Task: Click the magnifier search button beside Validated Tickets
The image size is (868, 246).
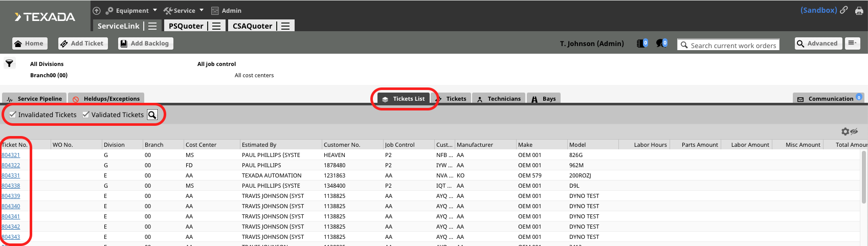Action: click(152, 115)
